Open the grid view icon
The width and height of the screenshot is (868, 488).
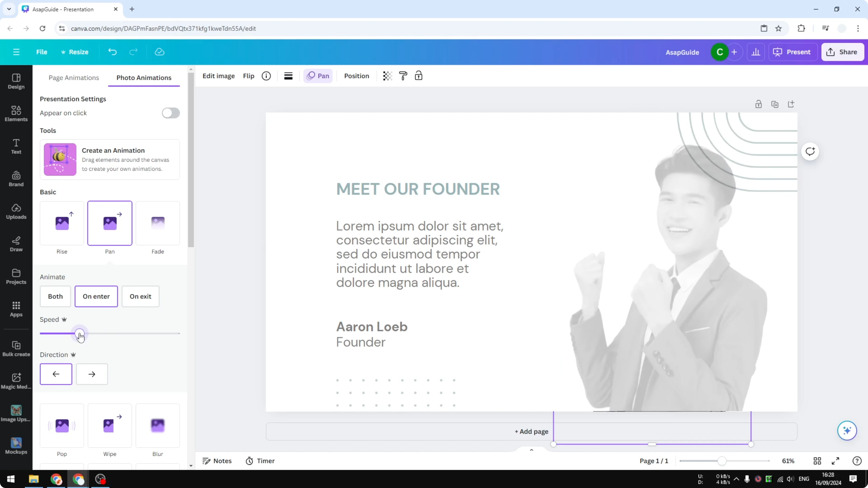[x=817, y=461]
